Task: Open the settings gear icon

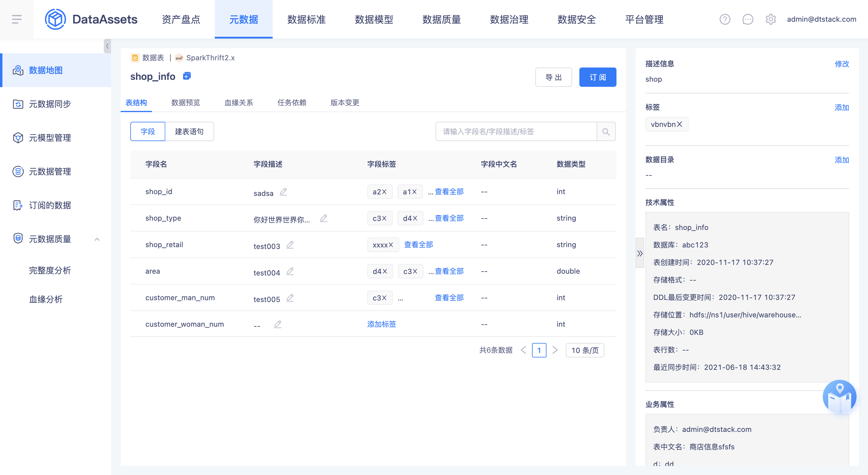Action: tap(771, 19)
